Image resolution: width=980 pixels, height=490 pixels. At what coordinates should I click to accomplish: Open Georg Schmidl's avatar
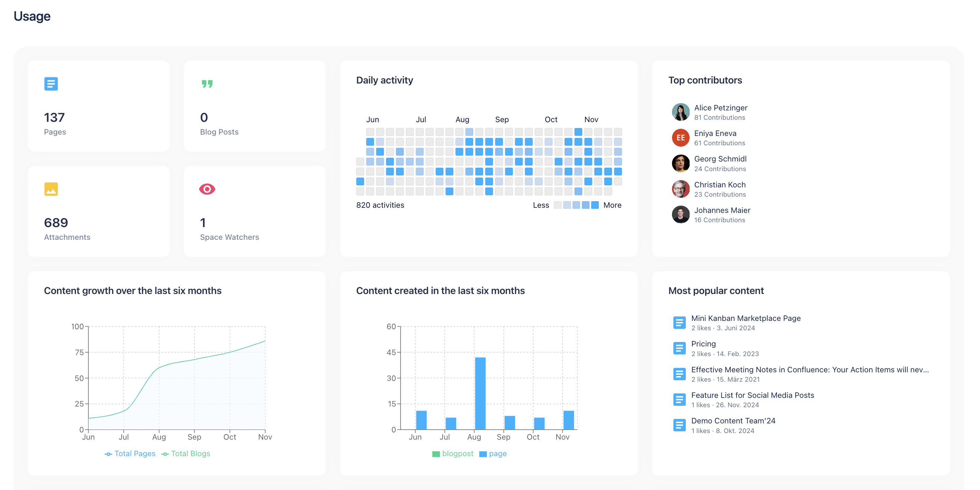[681, 164]
